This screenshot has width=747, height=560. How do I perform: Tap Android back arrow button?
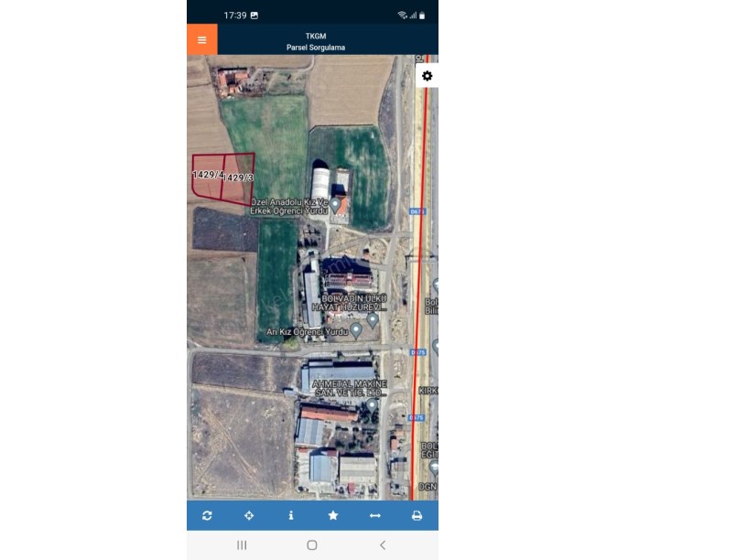tap(383, 544)
